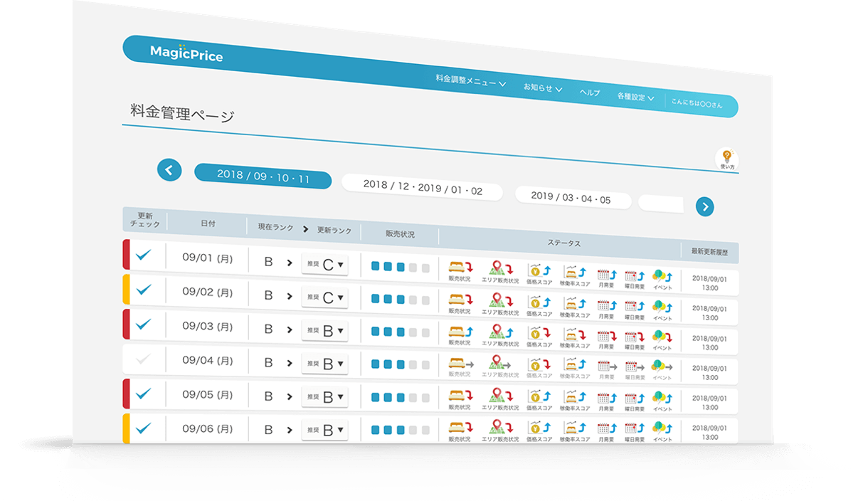Click grey 販売状況 icon in 09/04 row
Screen dimensions: 868x501
(x=460, y=363)
